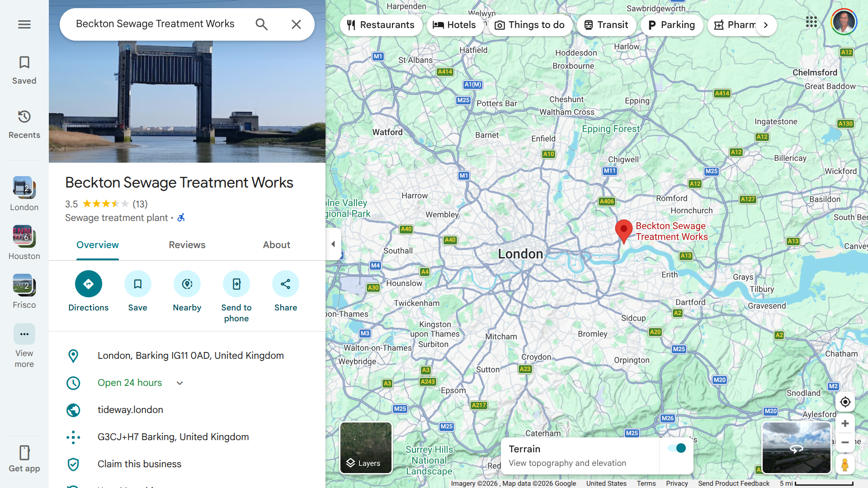
Task: Open the hamburger main menu
Action: (x=24, y=24)
